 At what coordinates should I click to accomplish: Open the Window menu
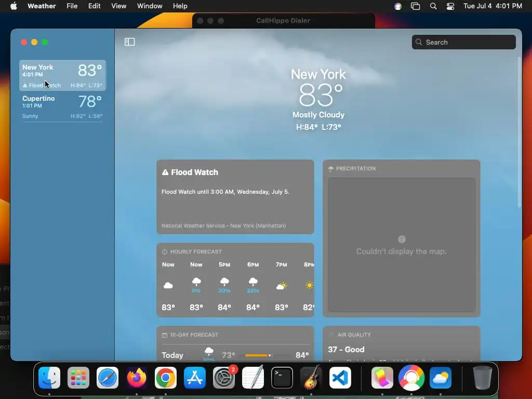tap(150, 6)
